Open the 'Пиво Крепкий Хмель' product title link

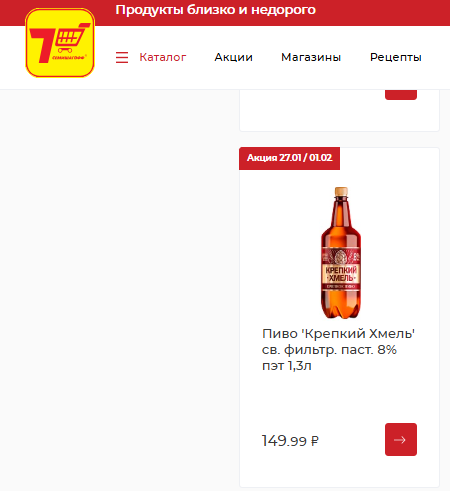tap(338, 350)
